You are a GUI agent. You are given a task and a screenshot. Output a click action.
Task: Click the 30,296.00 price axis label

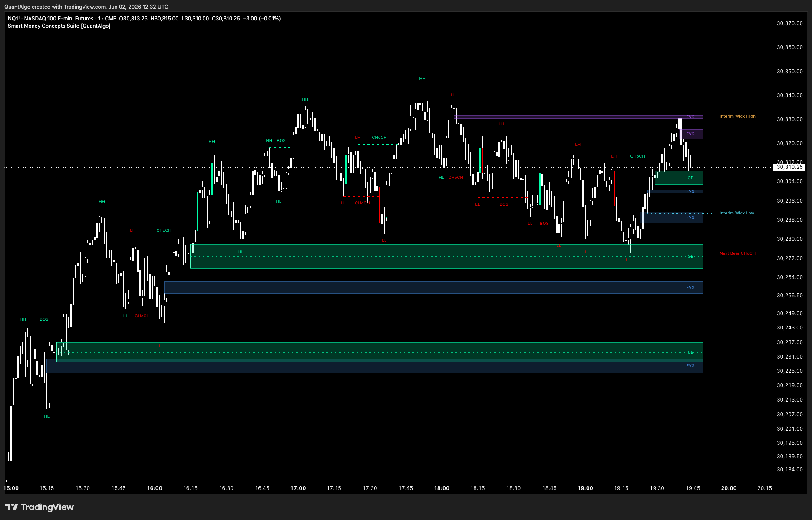tap(789, 201)
